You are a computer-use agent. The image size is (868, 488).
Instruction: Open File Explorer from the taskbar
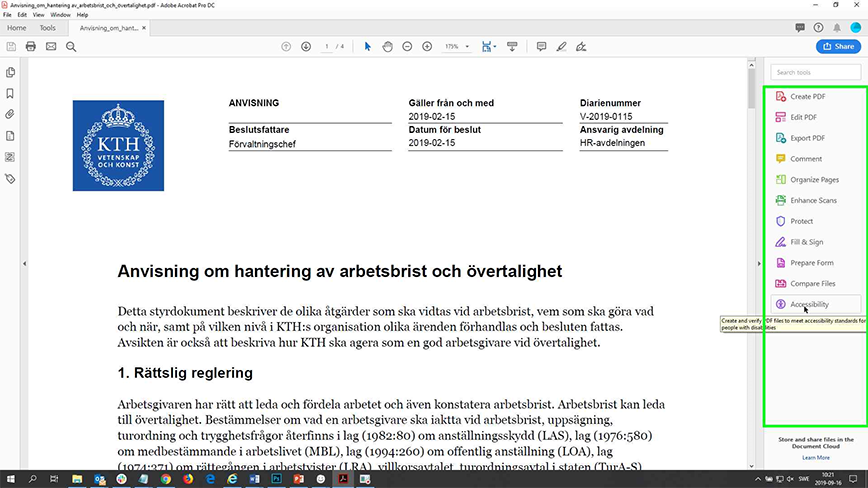coord(77,479)
